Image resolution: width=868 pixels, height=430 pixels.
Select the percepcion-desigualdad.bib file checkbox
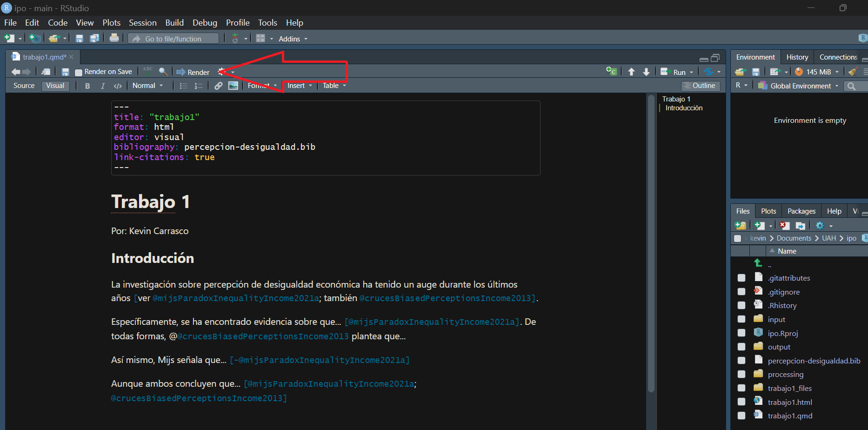[741, 361]
